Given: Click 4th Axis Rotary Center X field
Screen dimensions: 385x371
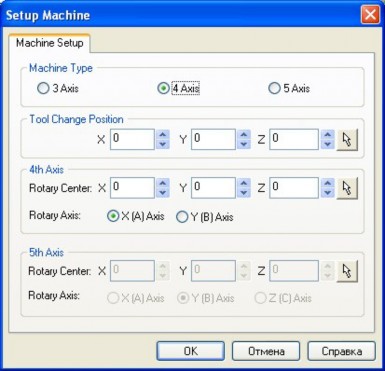Looking at the screenshot, I should point(132,188).
